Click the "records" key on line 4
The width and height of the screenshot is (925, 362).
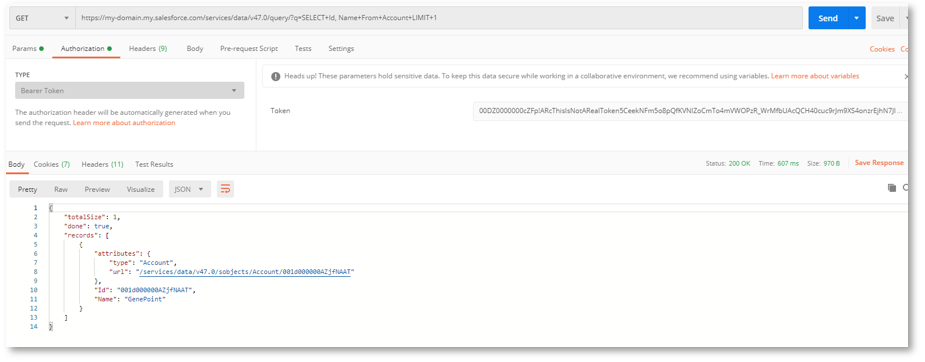80,235
